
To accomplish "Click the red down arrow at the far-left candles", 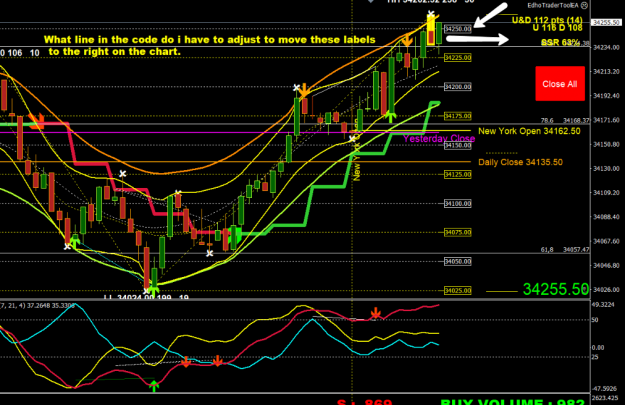I will click(x=37, y=120).
